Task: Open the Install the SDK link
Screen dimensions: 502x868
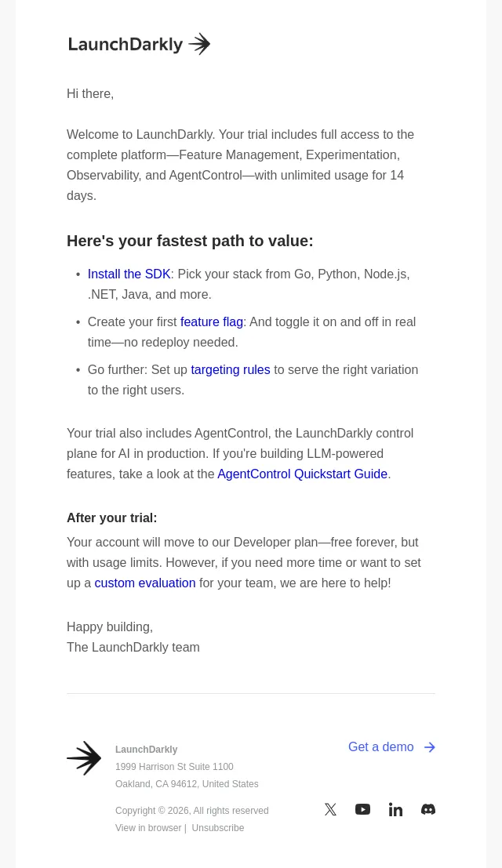Action: point(129,274)
